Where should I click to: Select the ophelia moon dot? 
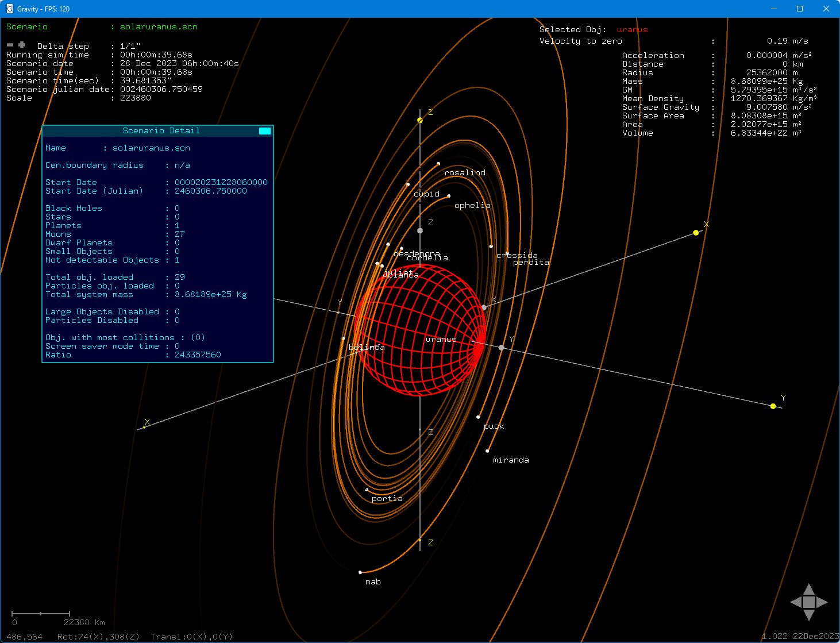[x=449, y=196]
